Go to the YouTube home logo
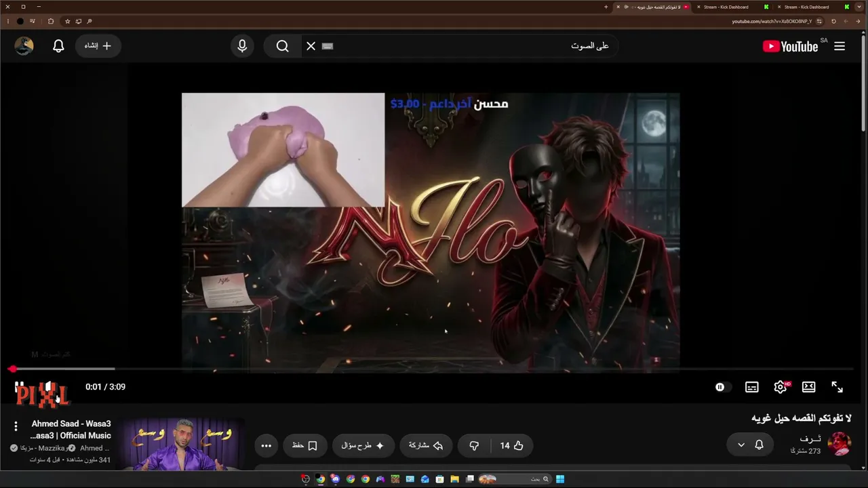Image resolution: width=868 pixels, height=488 pixels. [x=791, y=46]
